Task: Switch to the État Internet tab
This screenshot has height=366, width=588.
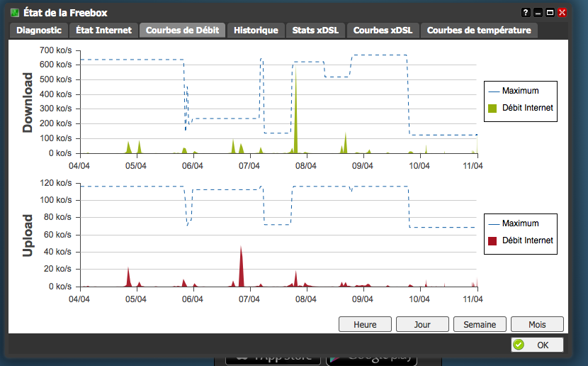Action: pyautogui.click(x=104, y=30)
